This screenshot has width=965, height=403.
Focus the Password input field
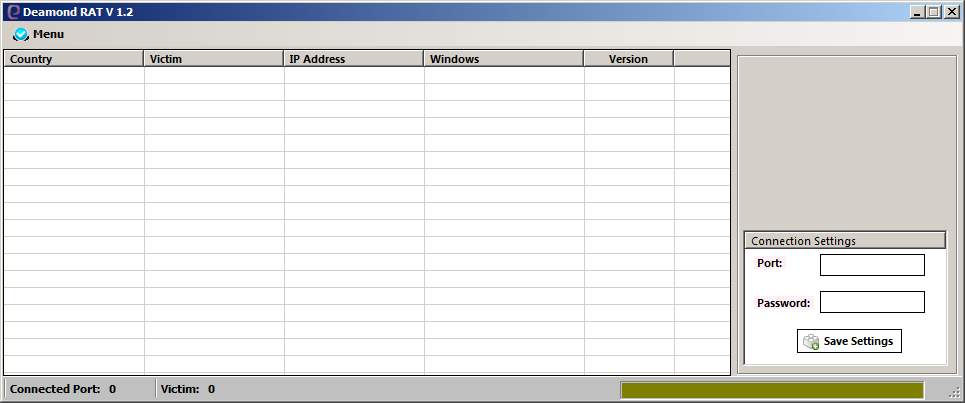[x=872, y=302]
